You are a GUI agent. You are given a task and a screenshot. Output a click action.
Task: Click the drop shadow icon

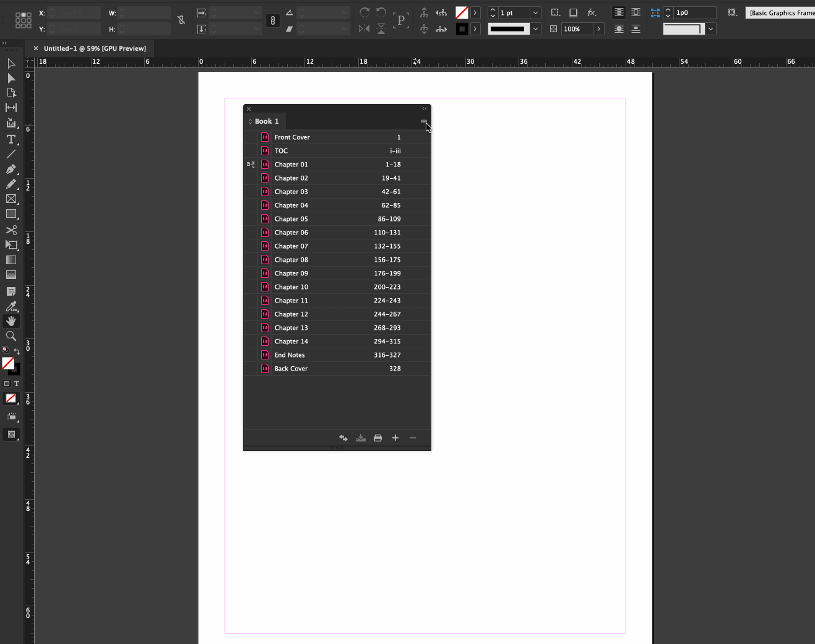pyautogui.click(x=574, y=12)
